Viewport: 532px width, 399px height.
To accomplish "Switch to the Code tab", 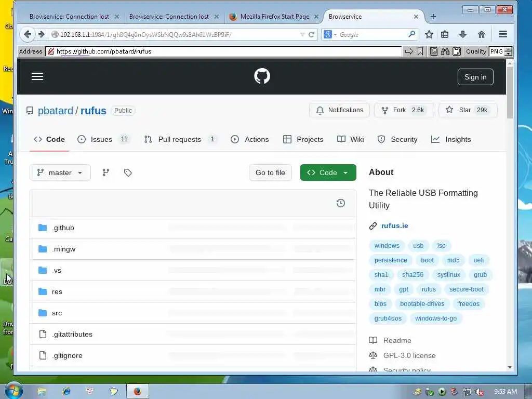I will 49,139.
